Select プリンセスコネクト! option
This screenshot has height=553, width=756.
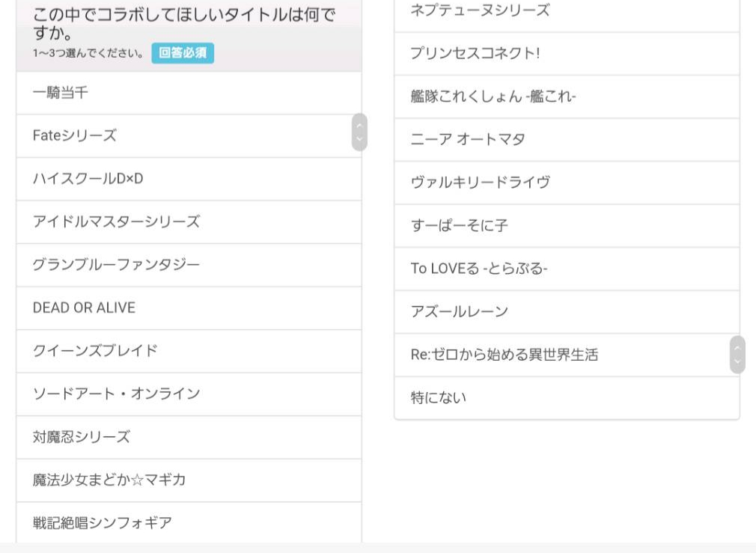[566, 54]
